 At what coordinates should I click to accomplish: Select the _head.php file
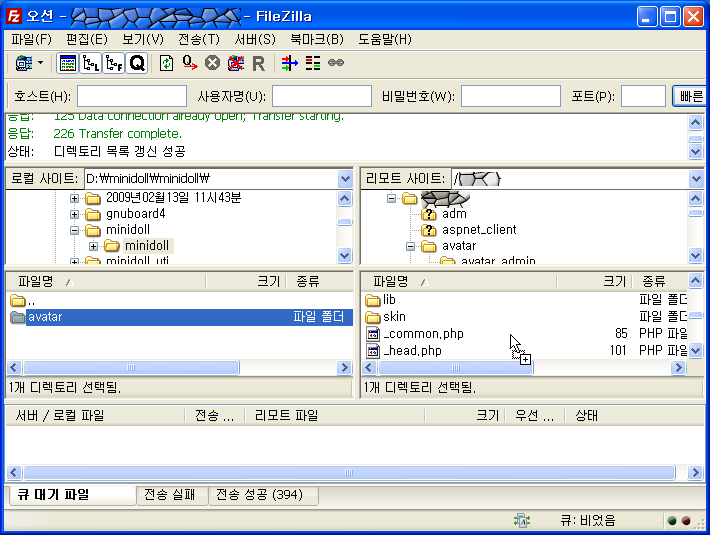click(x=413, y=350)
